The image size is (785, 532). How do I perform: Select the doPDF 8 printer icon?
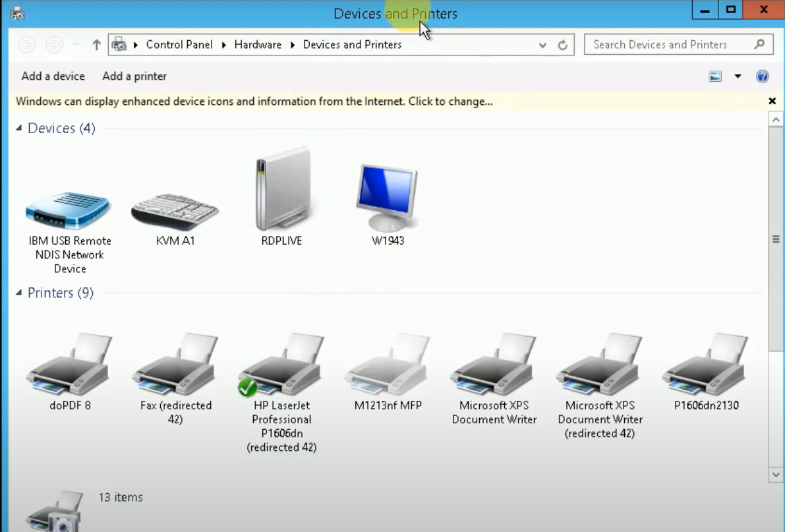click(x=70, y=364)
